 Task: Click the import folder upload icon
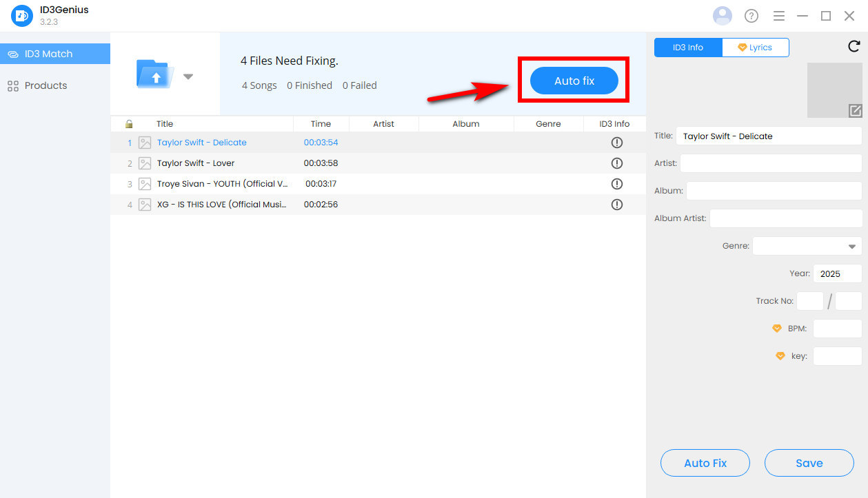click(x=156, y=74)
